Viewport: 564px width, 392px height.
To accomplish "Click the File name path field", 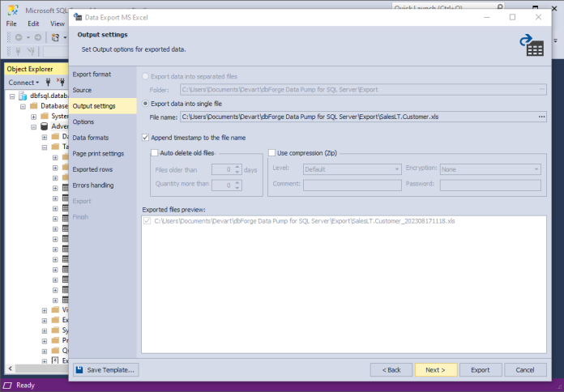I will click(x=357, y=117).
